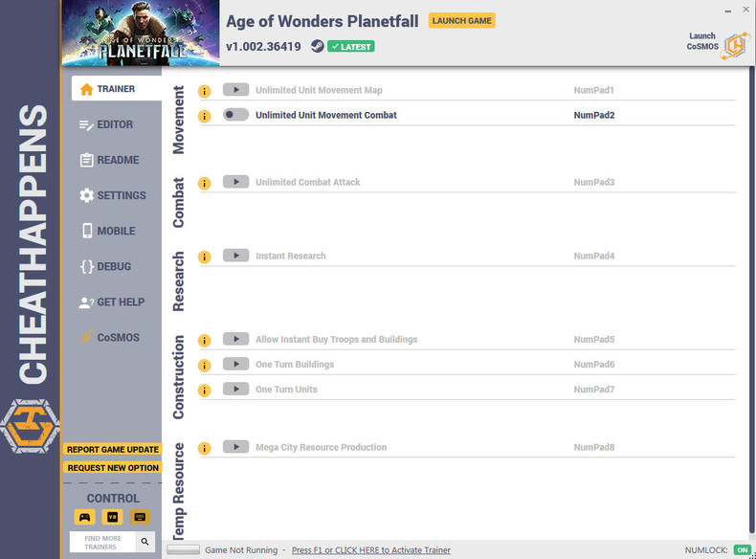This screenshot has height=559, width=756.
Task: Select the gamepad control icon
Action: [x=85, y=517]
